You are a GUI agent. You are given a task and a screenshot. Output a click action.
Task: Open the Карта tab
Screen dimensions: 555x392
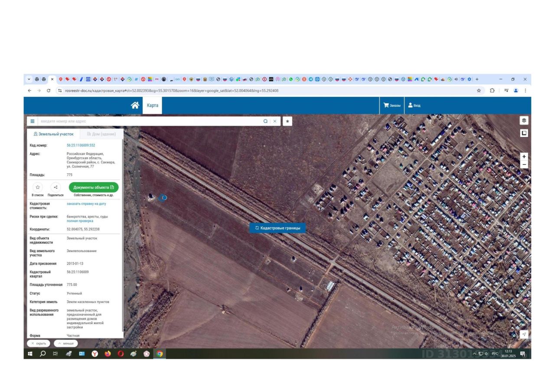153,105
